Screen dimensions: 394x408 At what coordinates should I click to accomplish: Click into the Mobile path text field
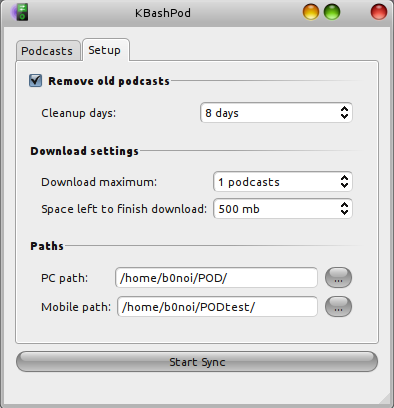click(217, 306)
